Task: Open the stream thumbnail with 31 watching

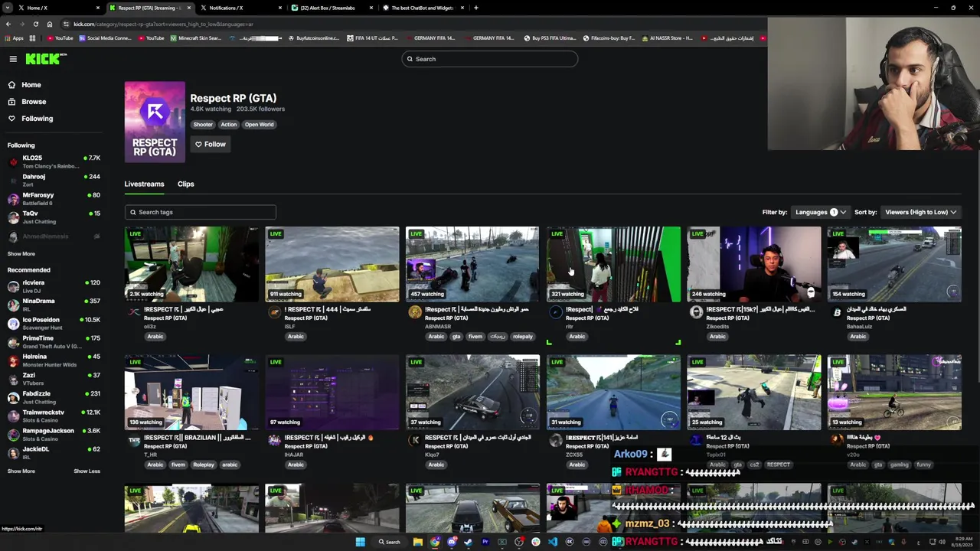Action: coord(613,393)
